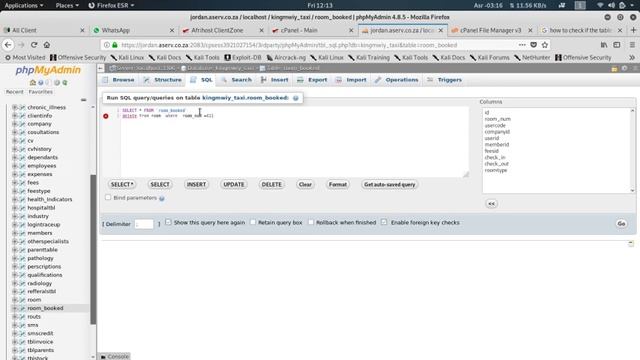Click the Columns list scrollbar
Screen dimensions: 640x360
coord(633,150)
